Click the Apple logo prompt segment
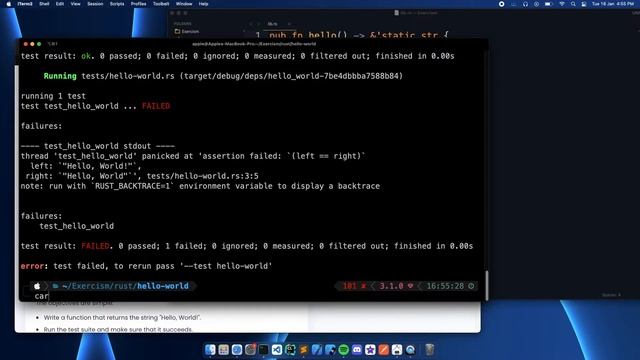 [37, 286]
